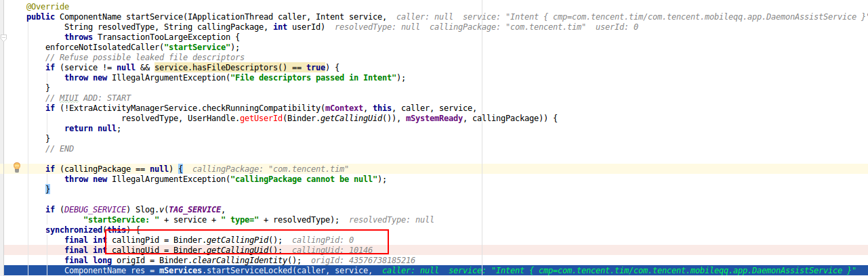Click the '// END' comment
Viewport: 868px width, 276px height.
[x=60, y=149]
